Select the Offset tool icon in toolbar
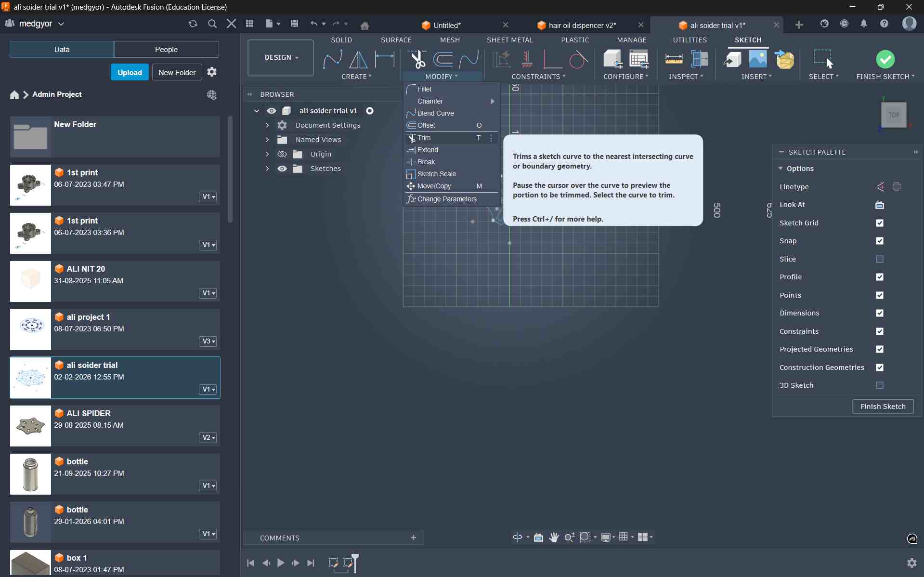The image size is (924, 577). (443, 59)
